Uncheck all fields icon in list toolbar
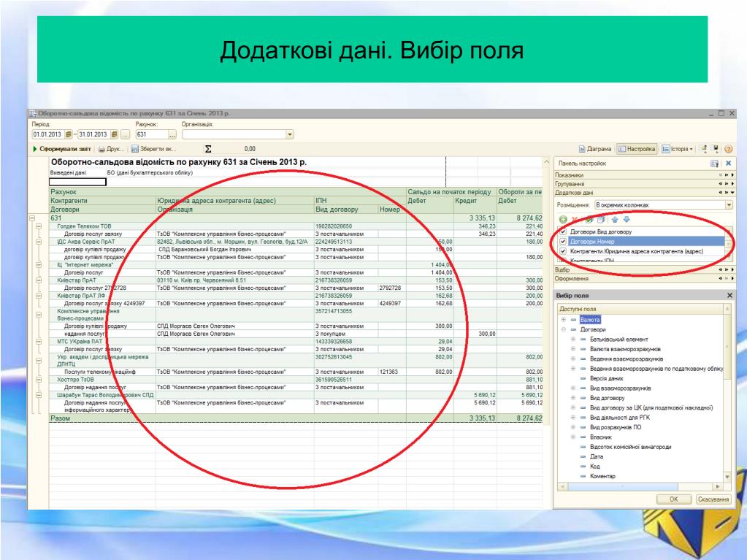 click(601, 220)
